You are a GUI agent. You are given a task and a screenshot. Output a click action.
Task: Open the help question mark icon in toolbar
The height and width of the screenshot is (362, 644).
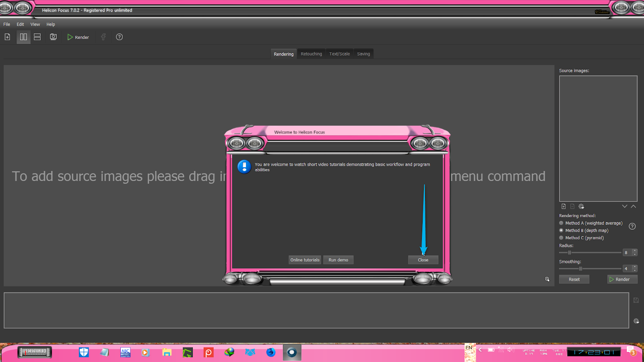pos(120,37)
